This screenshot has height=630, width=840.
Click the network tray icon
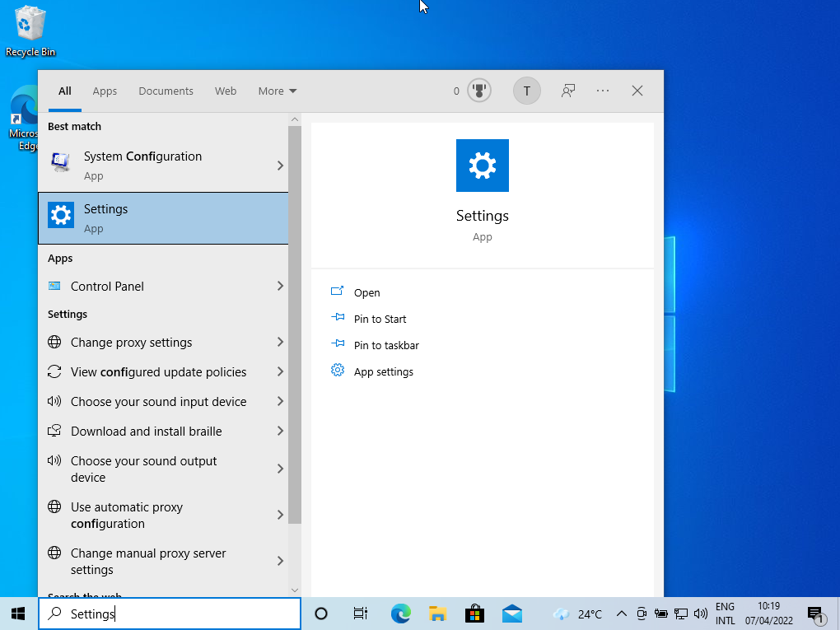coord(681,614)
